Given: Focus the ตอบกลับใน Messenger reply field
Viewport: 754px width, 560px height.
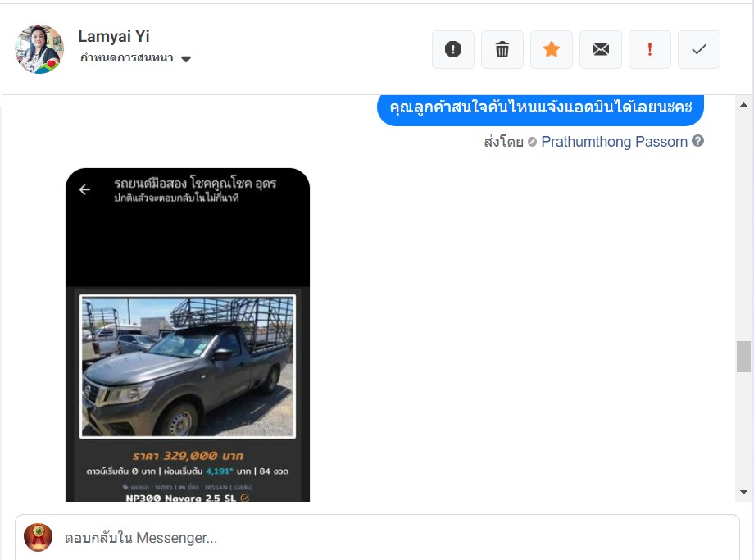Looking at the screenshot, I should [x=377, y=537].
